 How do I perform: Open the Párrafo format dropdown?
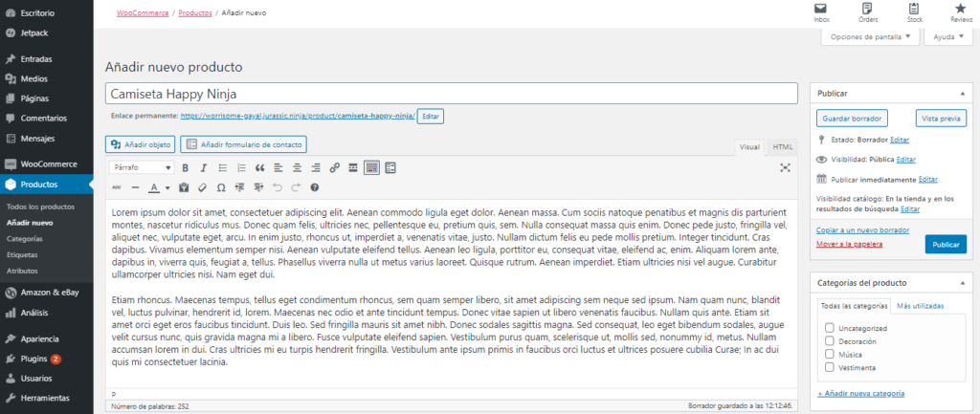pyautogui.click(x=142, y=167)
